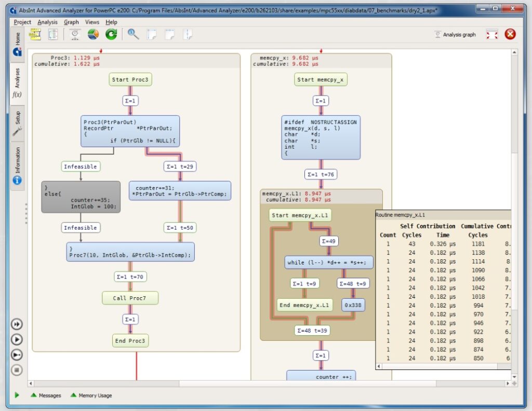Select the #ifdef NOSTRUCTASSIGN code block
Image resolution: width=532 pixels, height=411 pixels.
(321, 138)
